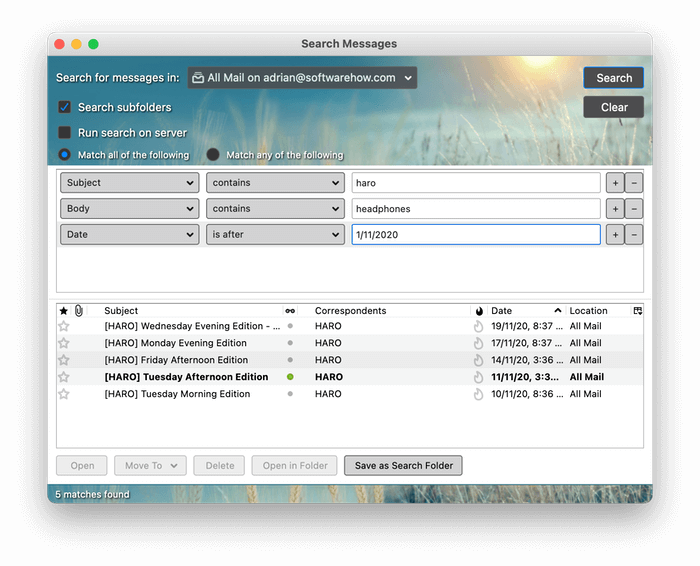The width and height of the screenshot is (700, 566).
Task: Open the All Mail folder dropdown
Action: pyautogui.click(x=302, y=78)
